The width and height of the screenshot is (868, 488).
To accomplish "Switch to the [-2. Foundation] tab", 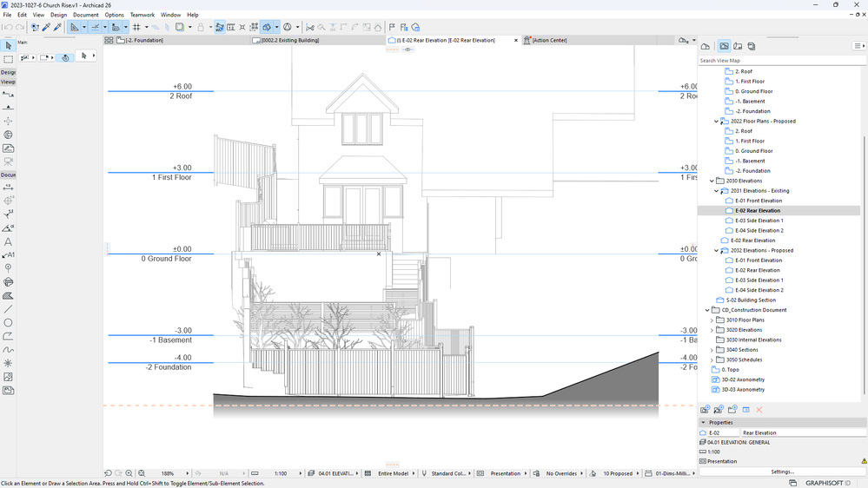I will point(144,40).
